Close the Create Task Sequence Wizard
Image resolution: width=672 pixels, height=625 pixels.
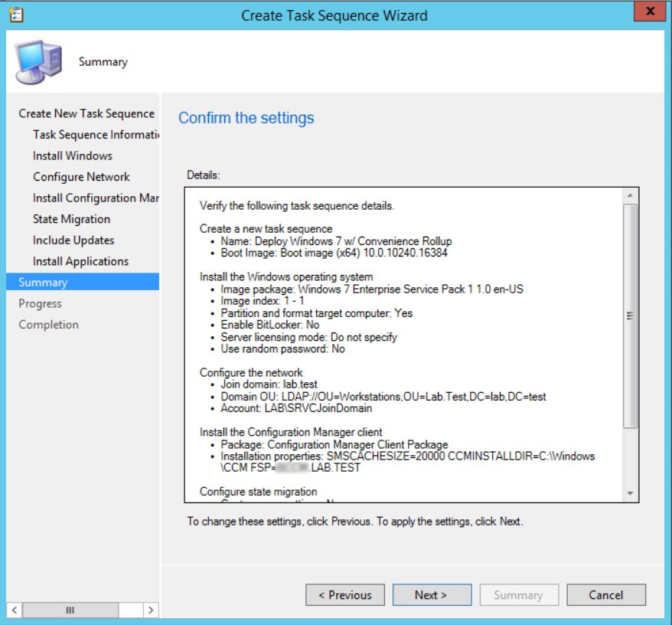pyautogui.click(x=649, y=11)
